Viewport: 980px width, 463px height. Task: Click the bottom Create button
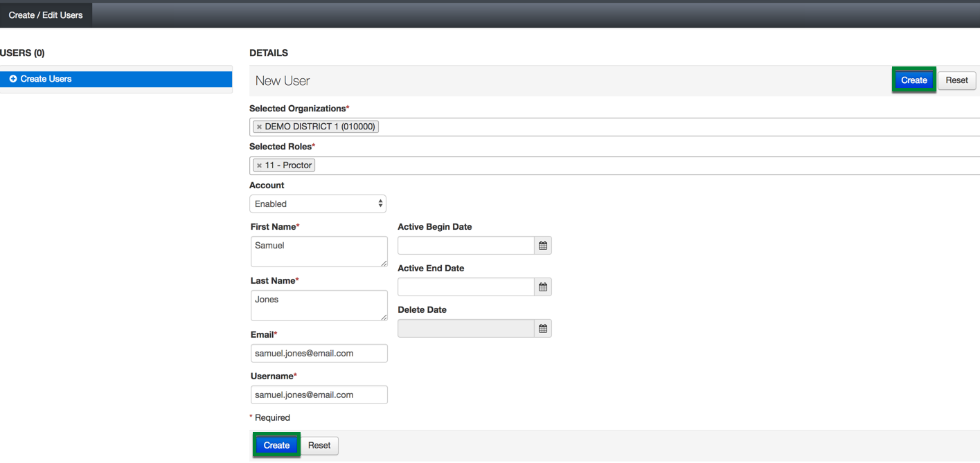pos(276,446)
